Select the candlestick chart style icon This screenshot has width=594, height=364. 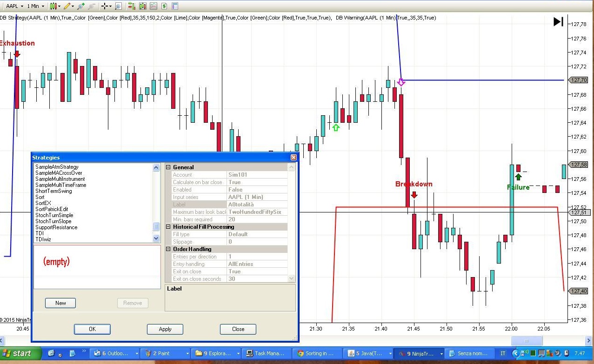pyautogui.click(x=53, y=6)
